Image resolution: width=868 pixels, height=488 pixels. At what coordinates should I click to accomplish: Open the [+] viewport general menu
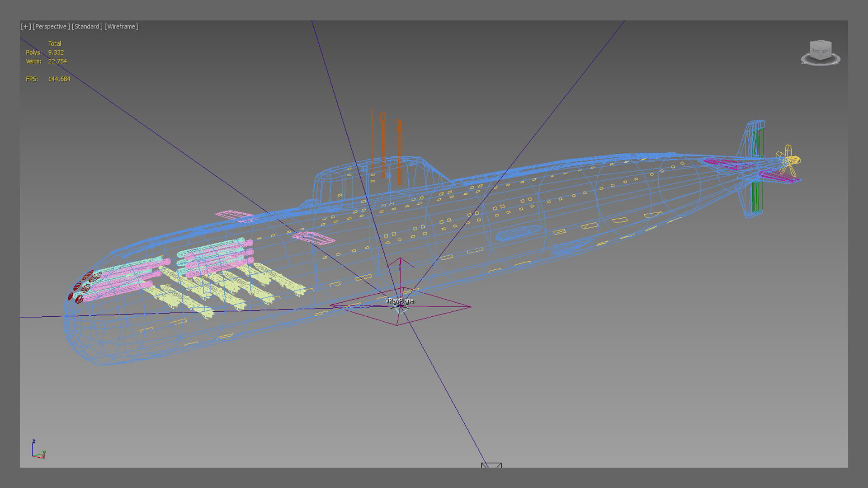[26, 27]
